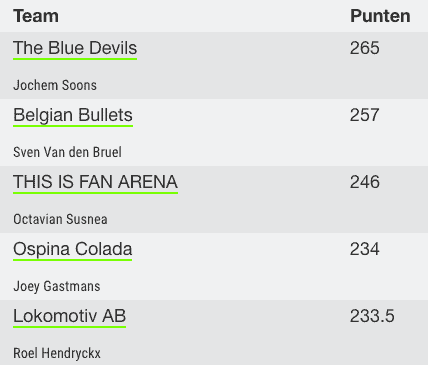Sort by the Punten column header

(380, 16)
